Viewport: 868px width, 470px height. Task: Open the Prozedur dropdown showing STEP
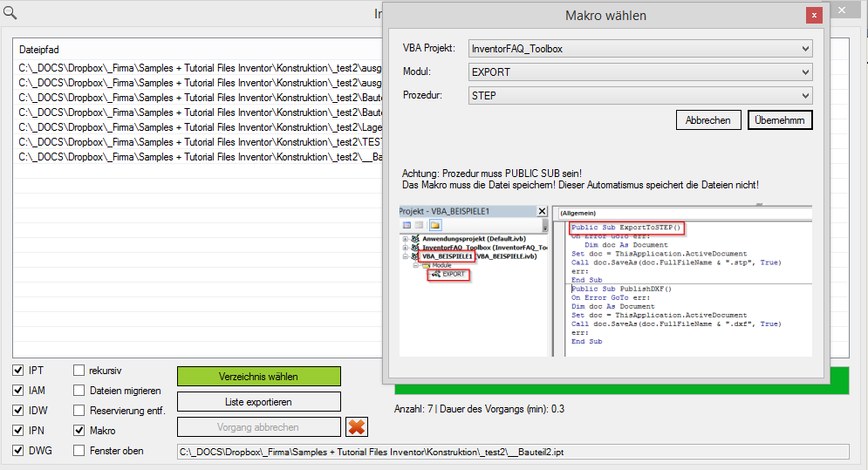(640, 96)
